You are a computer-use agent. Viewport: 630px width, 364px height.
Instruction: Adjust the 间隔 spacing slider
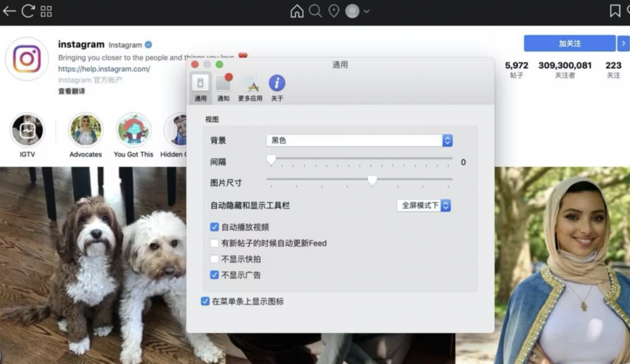(x=272, y=159)
